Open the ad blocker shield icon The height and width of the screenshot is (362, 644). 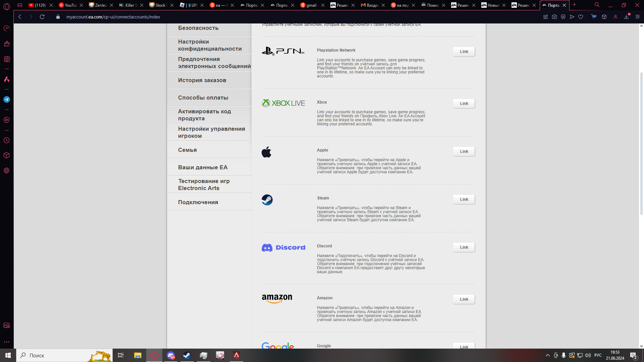(563, 17)
